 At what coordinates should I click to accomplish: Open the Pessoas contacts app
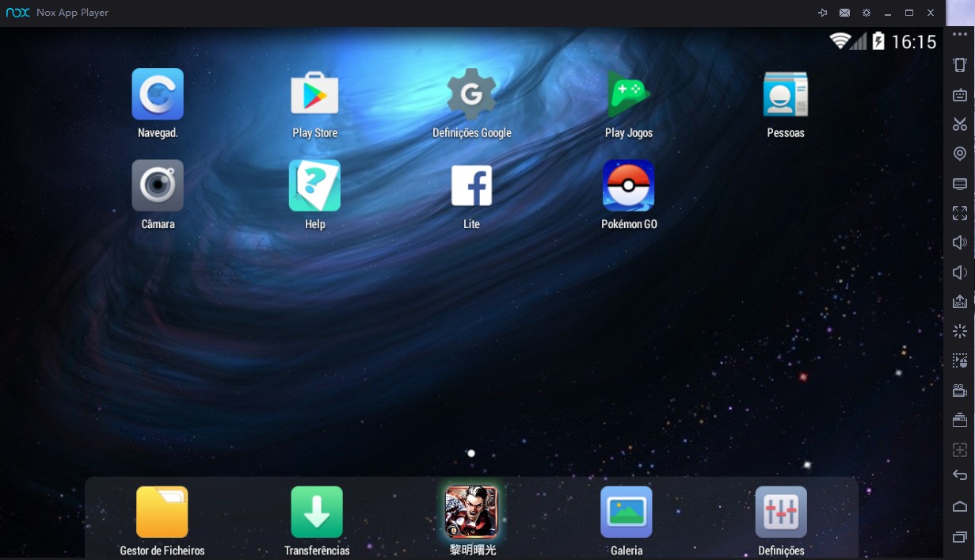(785, 94)
